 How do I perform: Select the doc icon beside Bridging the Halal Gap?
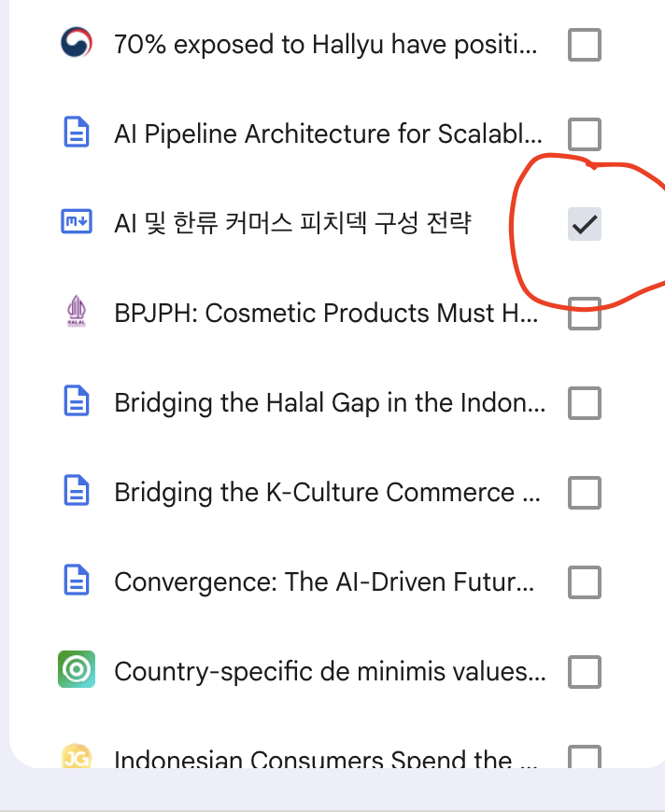point(76,401)
